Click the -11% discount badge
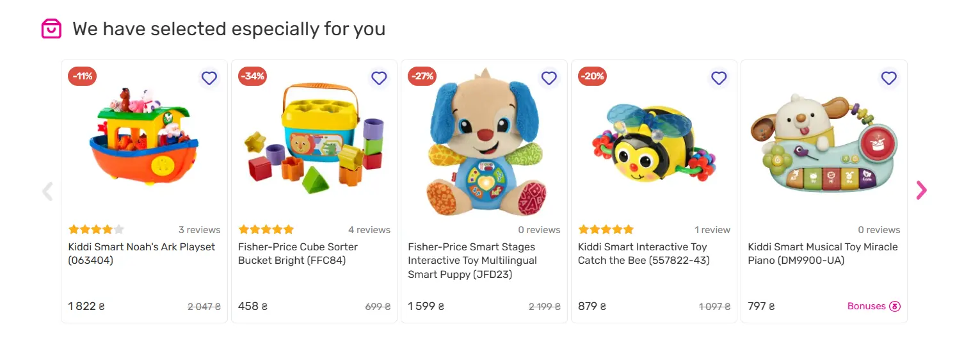Screen dimensions: 980x356 (83, 76)
